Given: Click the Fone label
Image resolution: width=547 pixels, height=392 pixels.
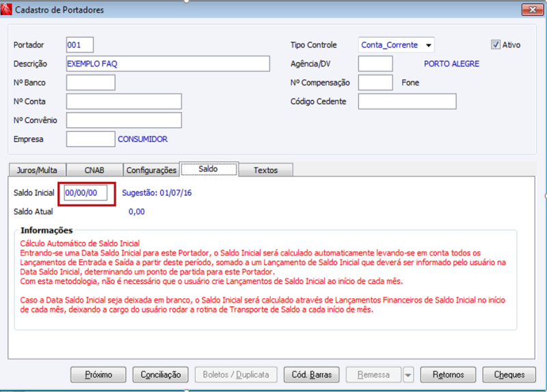Looking at the screenshot, I should click(x=410, y=82).
